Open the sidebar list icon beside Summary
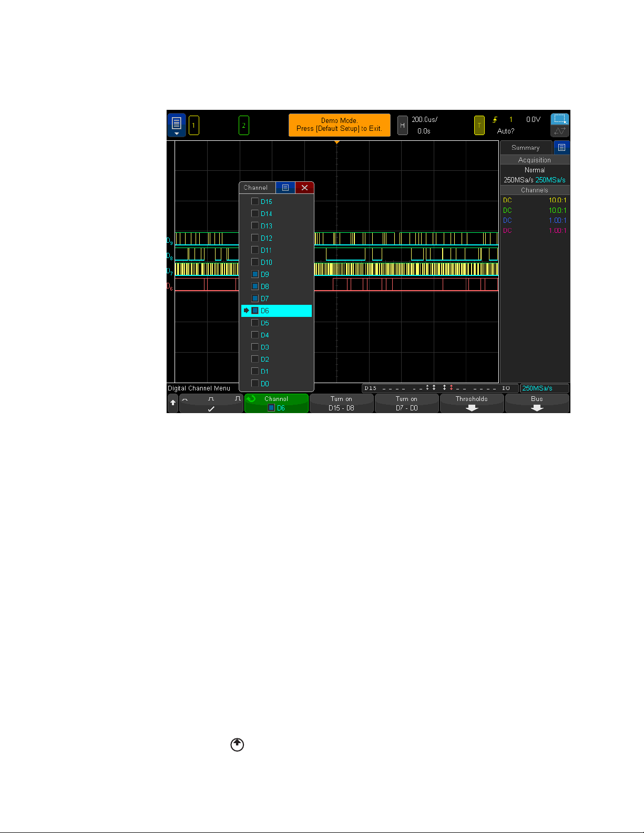Image resolution: width=644 pixels, height=833 pixels. 561,148
